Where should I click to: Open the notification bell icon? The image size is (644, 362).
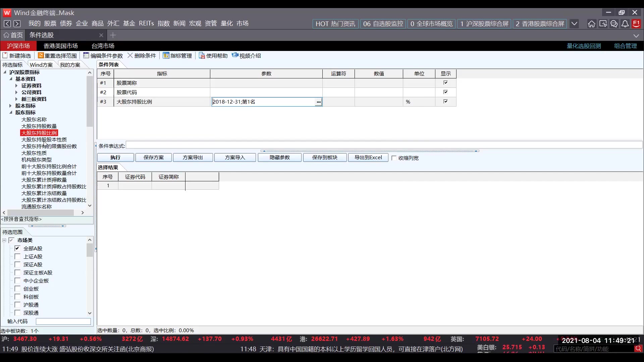coord(625,24)
